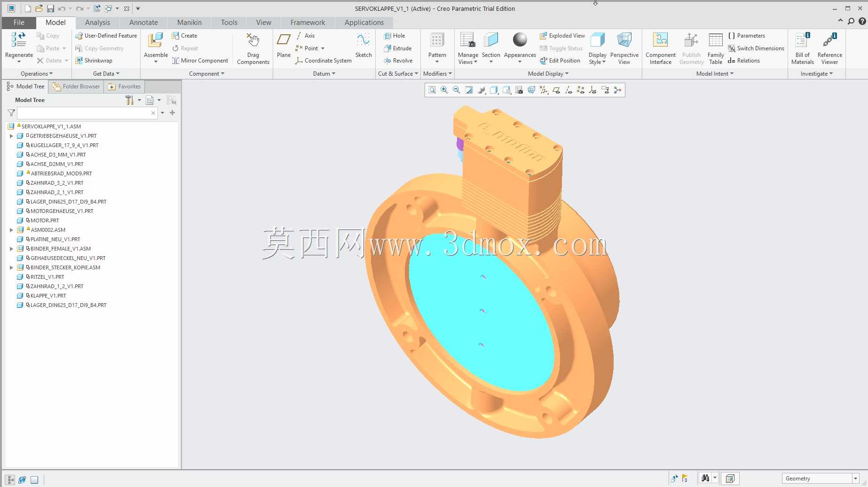Click the model tree filter input field

[83, 113]
